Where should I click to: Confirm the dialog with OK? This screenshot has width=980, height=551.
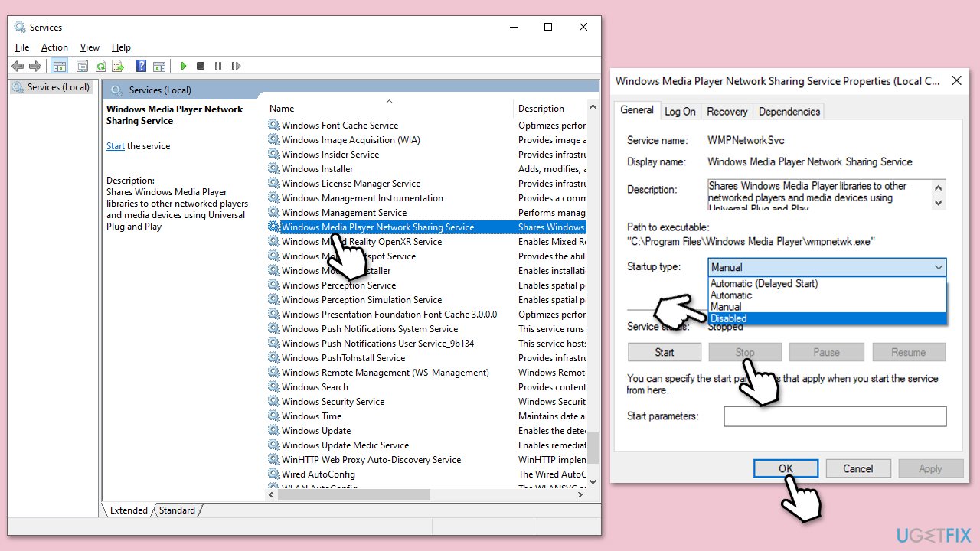pyautogui.click(x=786, y=468)
